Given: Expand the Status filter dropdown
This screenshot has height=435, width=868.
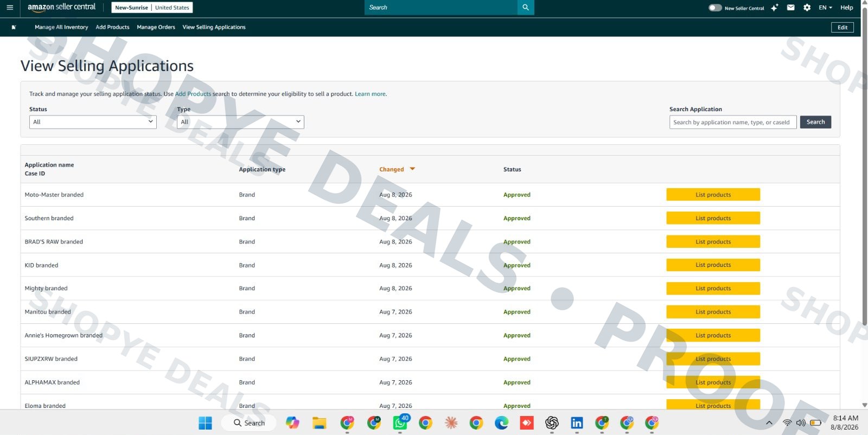Looking at the screenshot, I should [x=93, y=122].
